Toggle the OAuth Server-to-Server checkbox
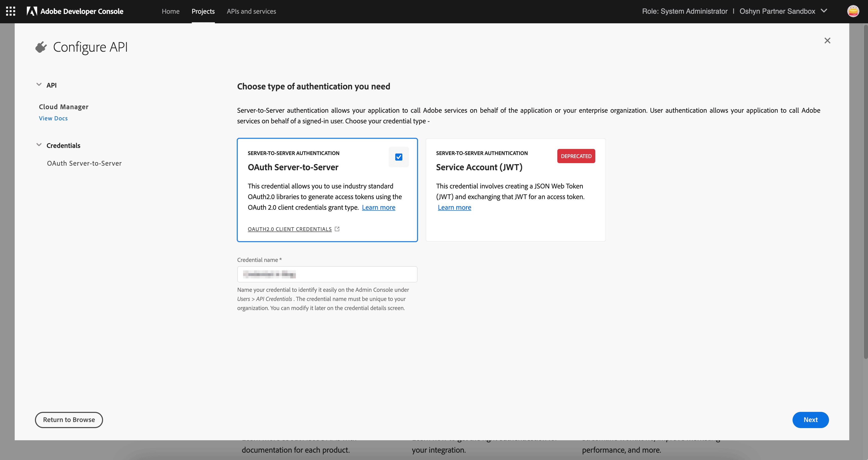Screen dimensions: 868x460 pos(399,157)
